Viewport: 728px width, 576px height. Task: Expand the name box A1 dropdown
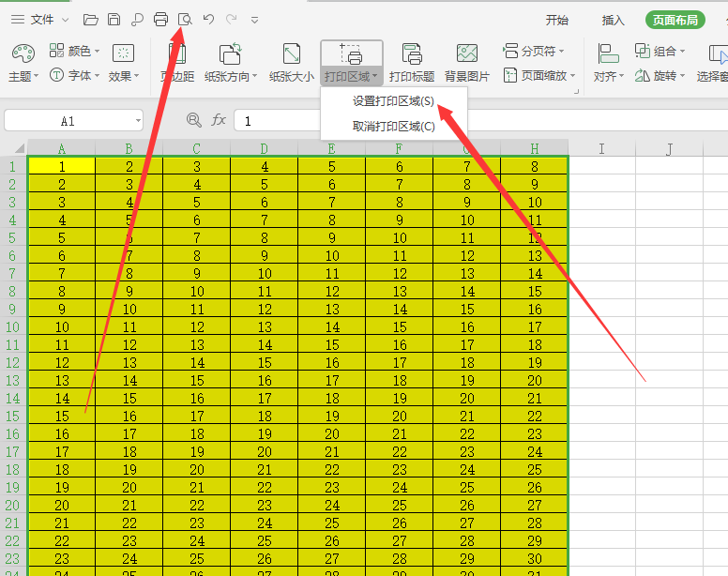pos(138,121)
